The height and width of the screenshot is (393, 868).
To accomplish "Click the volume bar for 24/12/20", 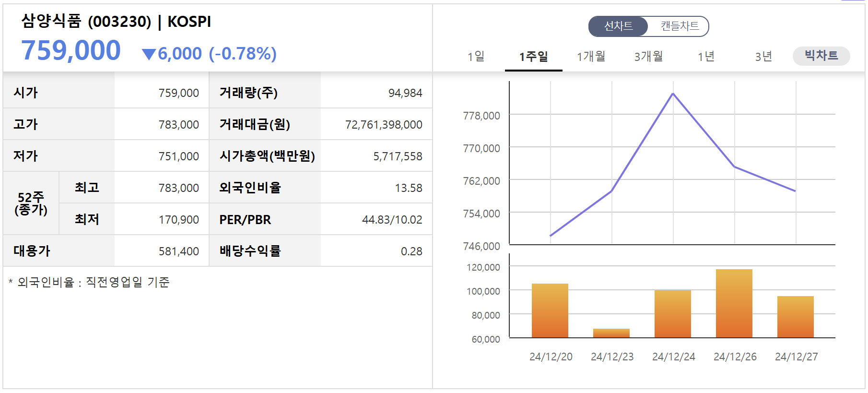I will (550, 310).
